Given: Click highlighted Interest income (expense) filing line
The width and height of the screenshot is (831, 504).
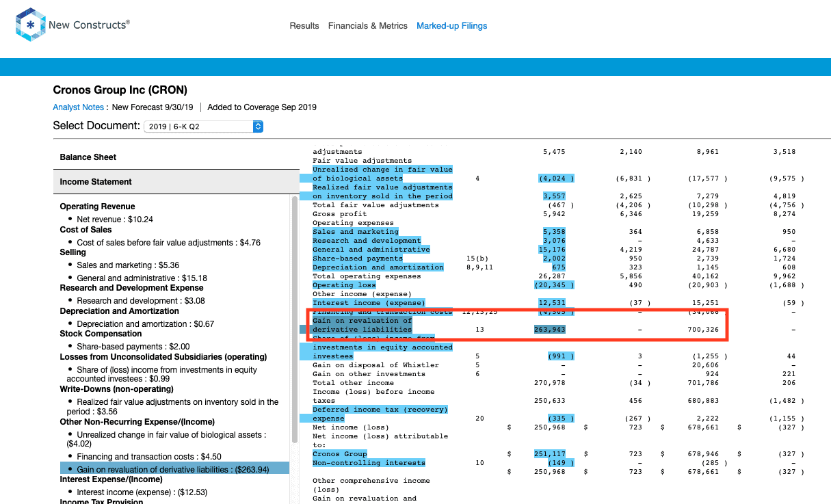Looking at the screenshot, I should point(369,303).
